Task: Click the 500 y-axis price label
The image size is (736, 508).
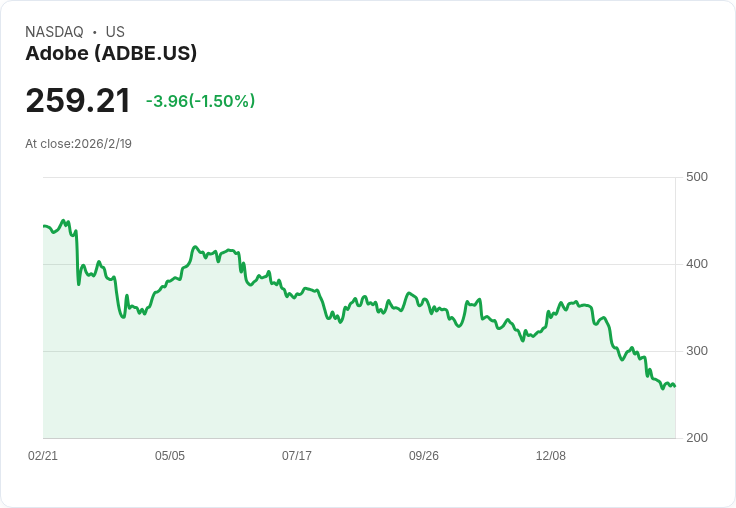Action: click(697, 177)
